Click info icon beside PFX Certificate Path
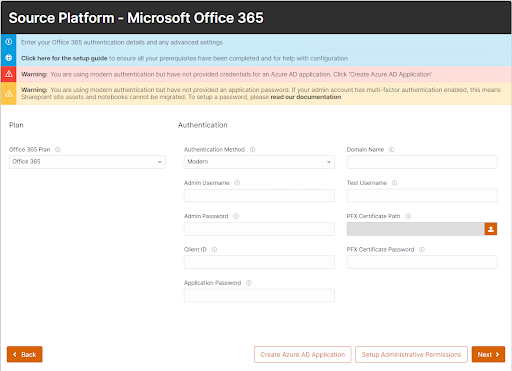The height and width of the screenshot is (371, 512). pyautogui.click(x=408, y=216)
